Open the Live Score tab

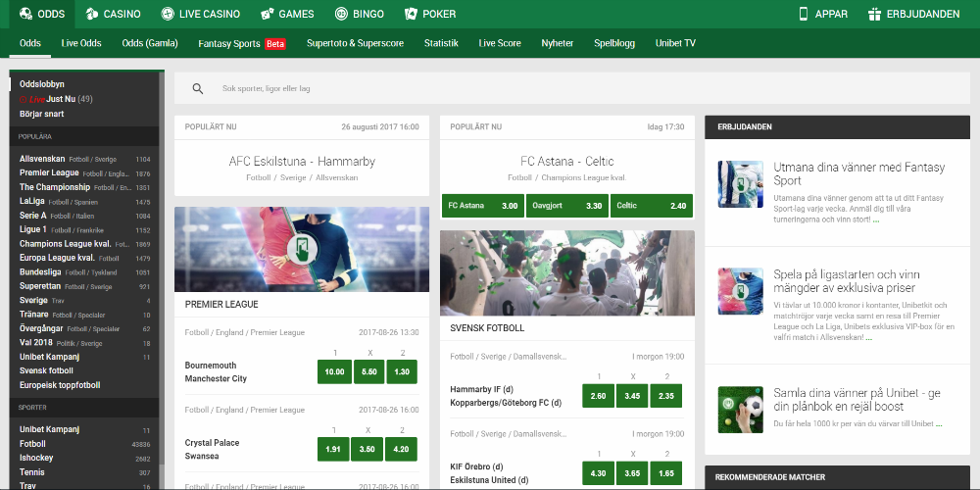click(500, 43)
